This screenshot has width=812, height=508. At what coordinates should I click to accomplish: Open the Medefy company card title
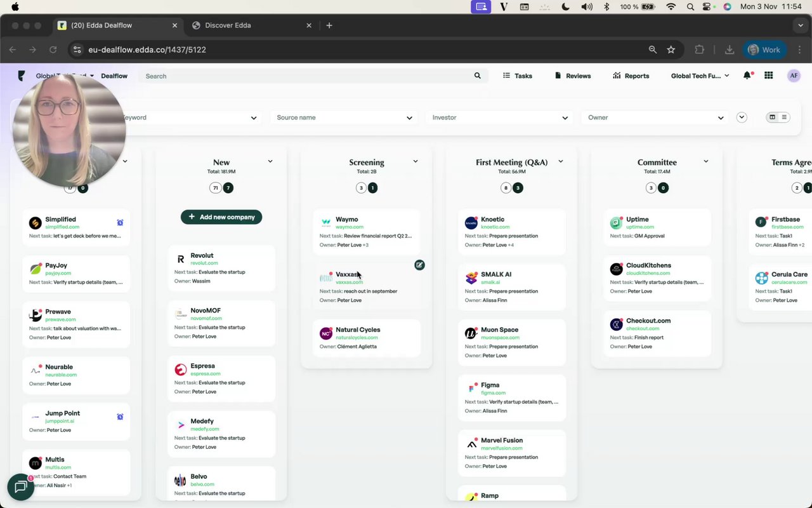[202, 421]
